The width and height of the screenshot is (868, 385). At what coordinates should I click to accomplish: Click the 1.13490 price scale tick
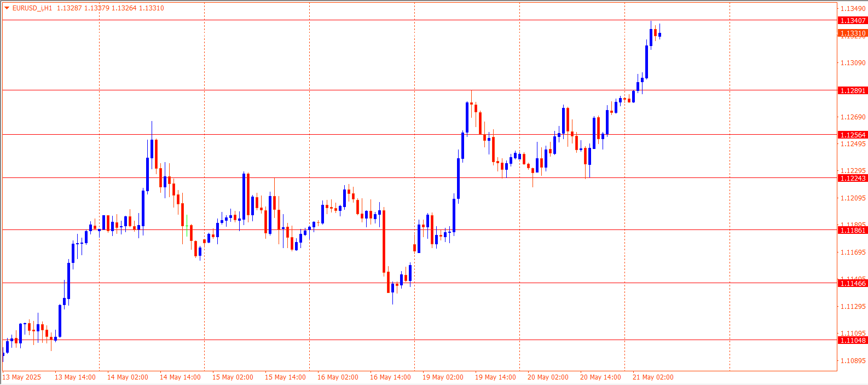[x=853, y=9]
